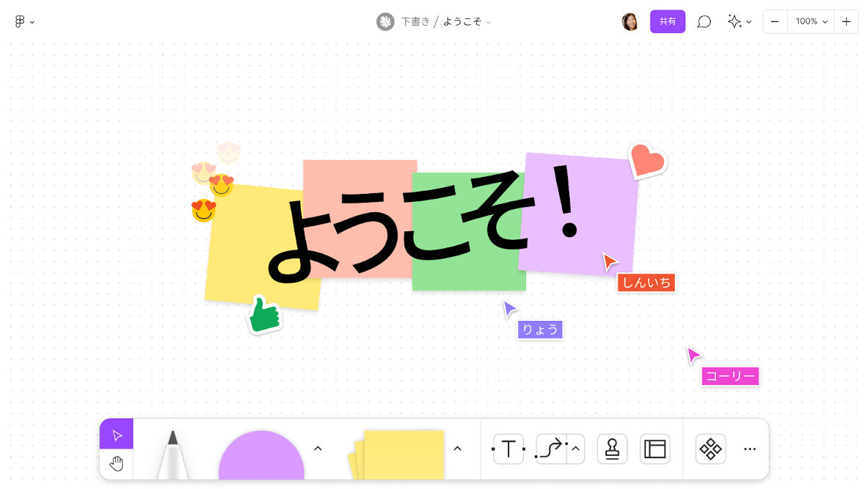
Task: Expand the shape options chevron
Action: [x=318, y=448]
